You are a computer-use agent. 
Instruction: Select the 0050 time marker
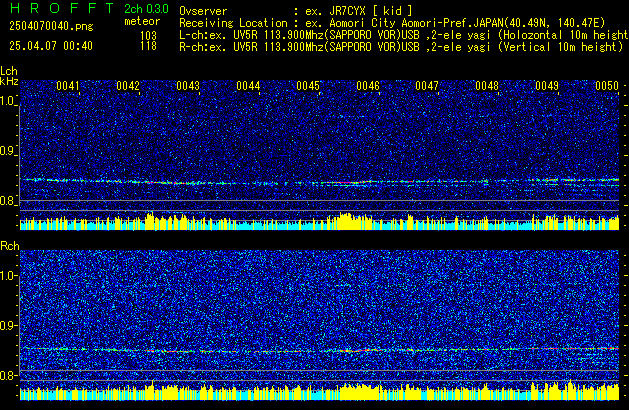(x=607, y=86)
